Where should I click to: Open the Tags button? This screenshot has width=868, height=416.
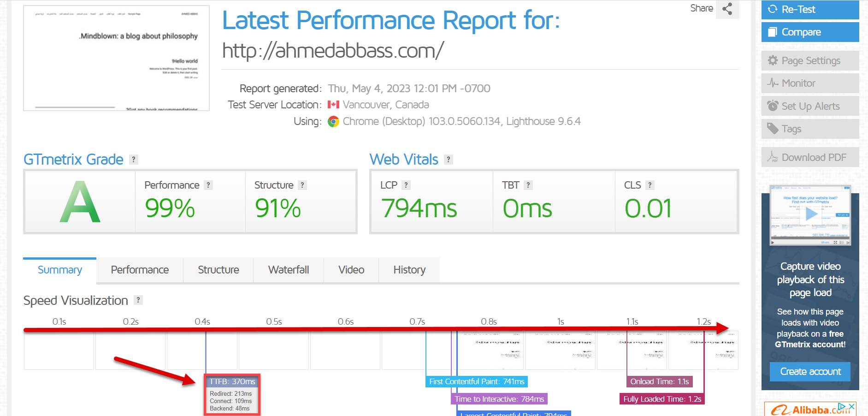[x=810, y=129]
